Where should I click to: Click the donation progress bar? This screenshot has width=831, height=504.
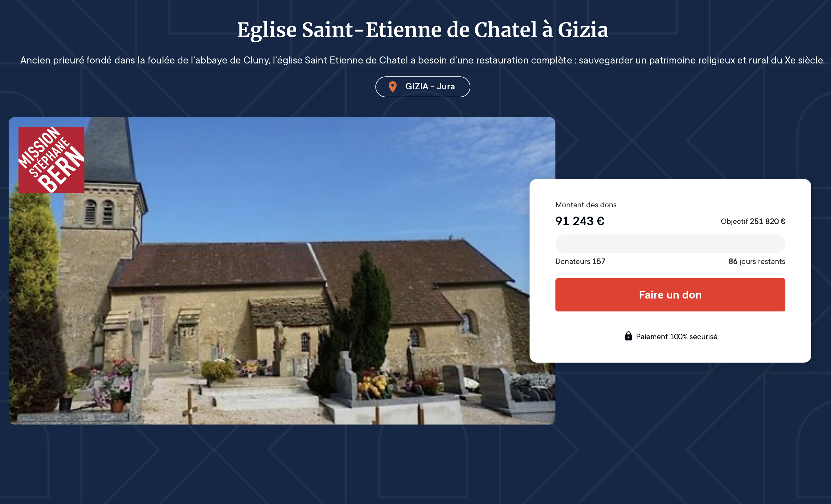pyautogui.click(x=670, y=244)
